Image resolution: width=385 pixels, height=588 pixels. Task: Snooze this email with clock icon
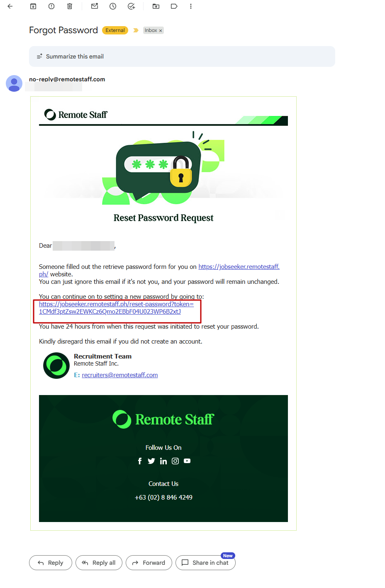(113, 6)
